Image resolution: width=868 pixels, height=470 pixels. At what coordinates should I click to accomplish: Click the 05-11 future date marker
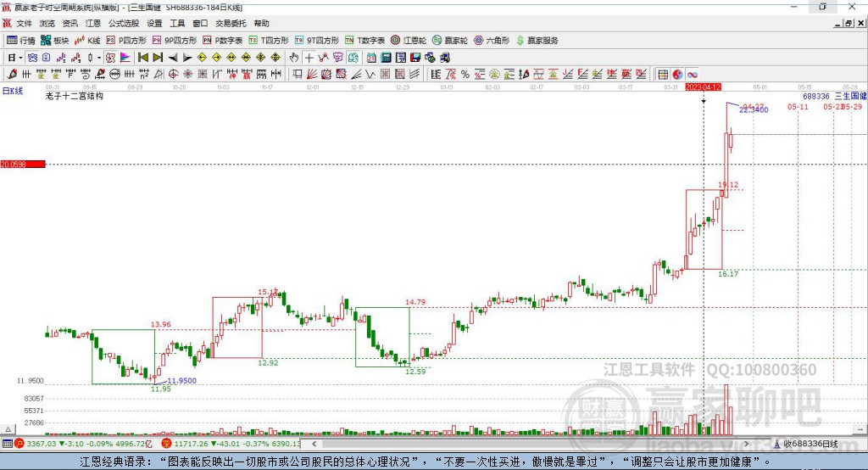(x=798, y=106)
